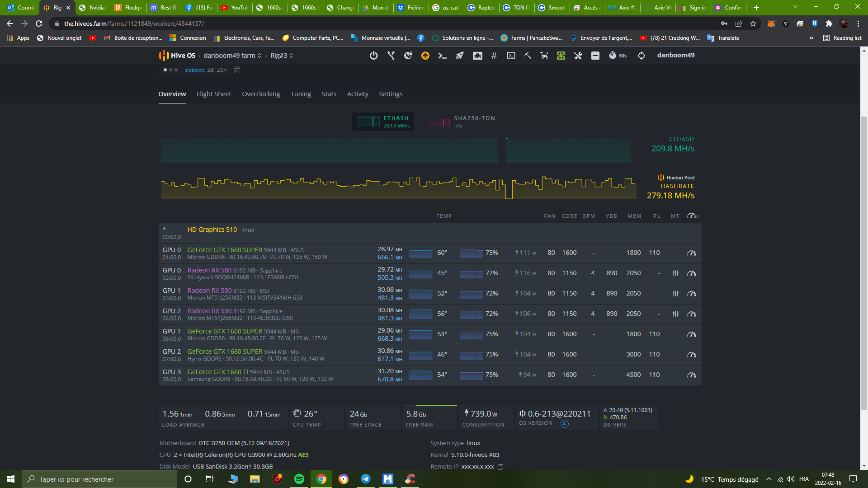
Task: Click the pickaxe miner actions icon
Action: coord(528,56)
